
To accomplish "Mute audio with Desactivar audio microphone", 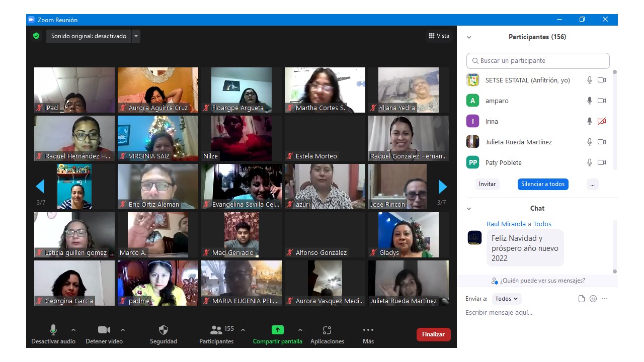I will click(x=53, y=330).
